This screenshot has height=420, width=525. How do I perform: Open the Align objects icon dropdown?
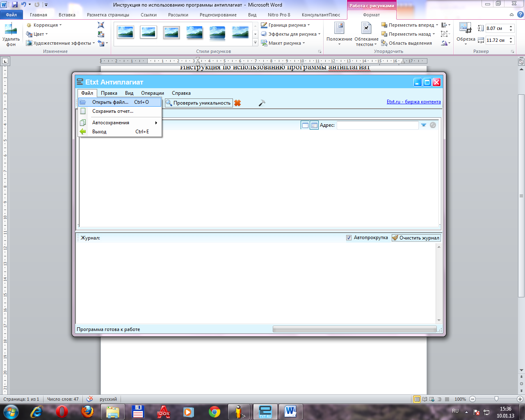click(x=446, y=25)
